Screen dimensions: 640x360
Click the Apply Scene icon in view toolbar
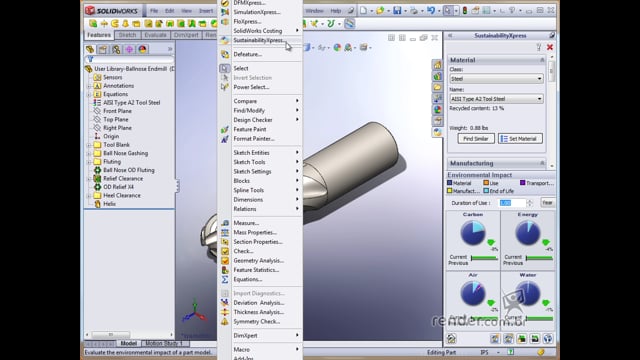click(348, 48)
